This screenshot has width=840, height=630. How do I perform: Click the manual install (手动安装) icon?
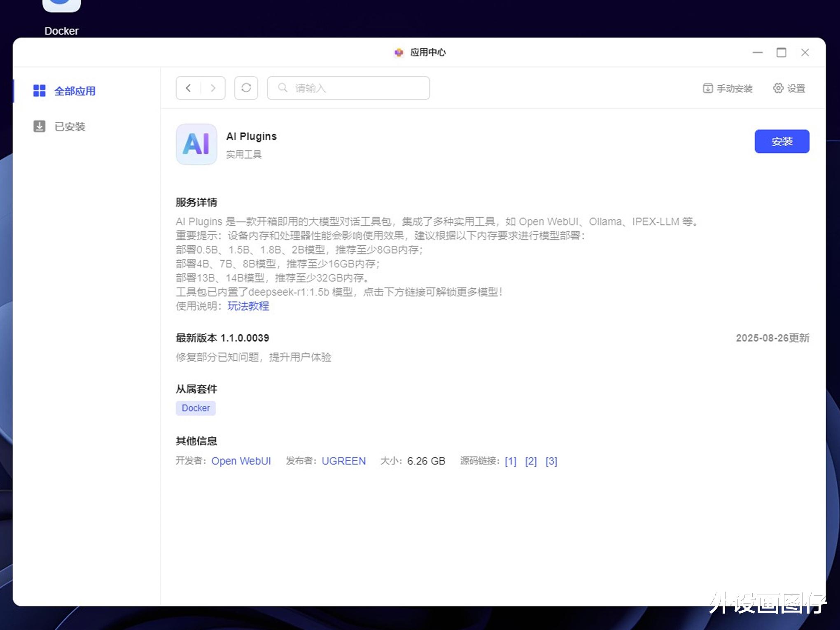707,89
